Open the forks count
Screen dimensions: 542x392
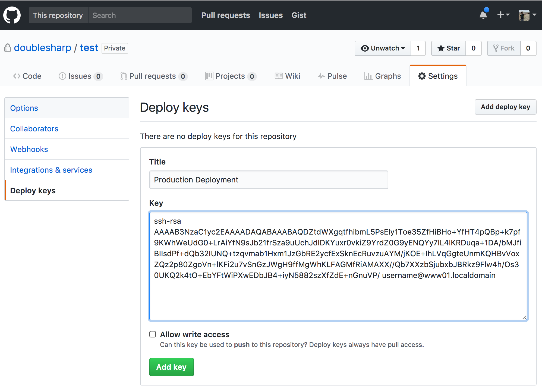(x=528, y=48)
